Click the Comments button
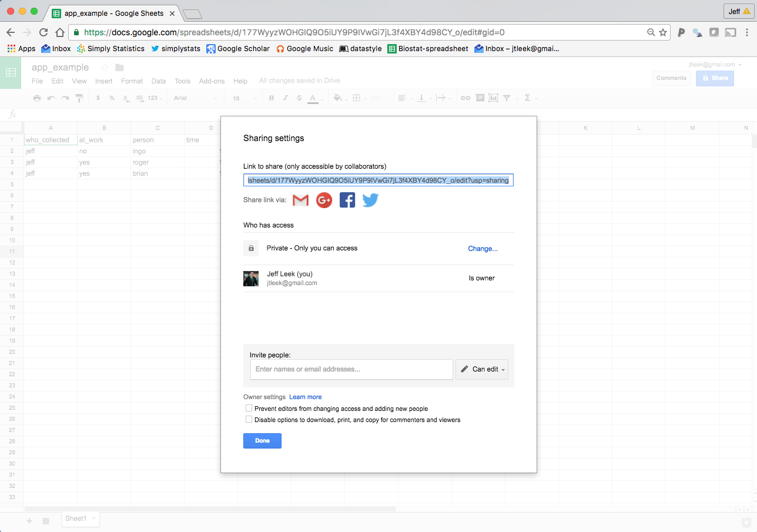 [x=671, y=78]
